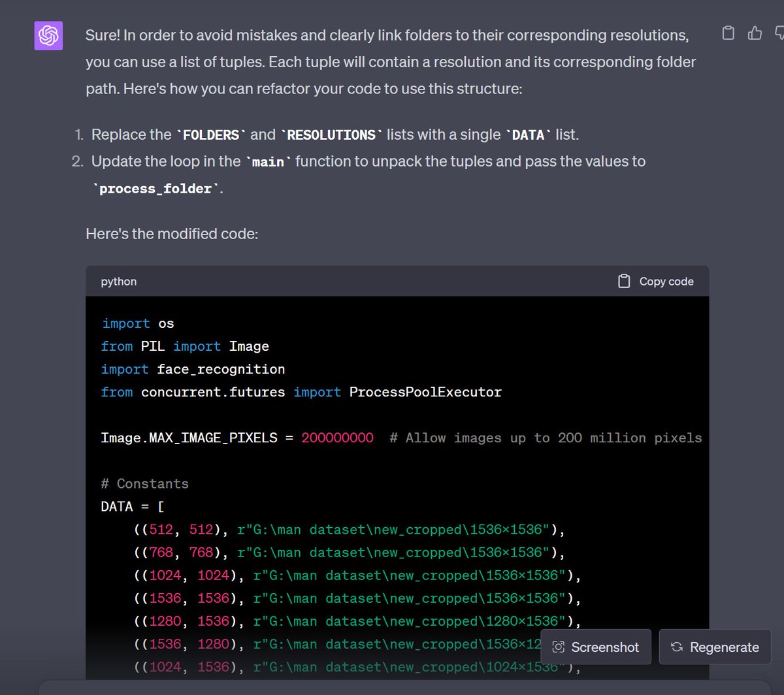Click the Screenshot button

tap(595, 647)
